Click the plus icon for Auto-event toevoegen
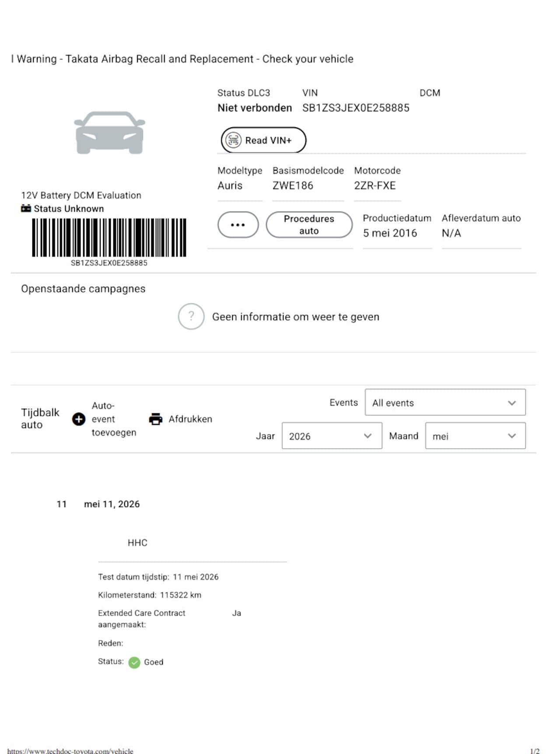The height and width of the screenshot is (754, 560). 79,419
